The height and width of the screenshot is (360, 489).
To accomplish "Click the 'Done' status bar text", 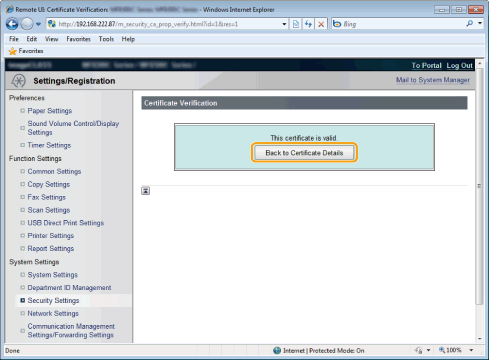I will [x=13, y=351].
